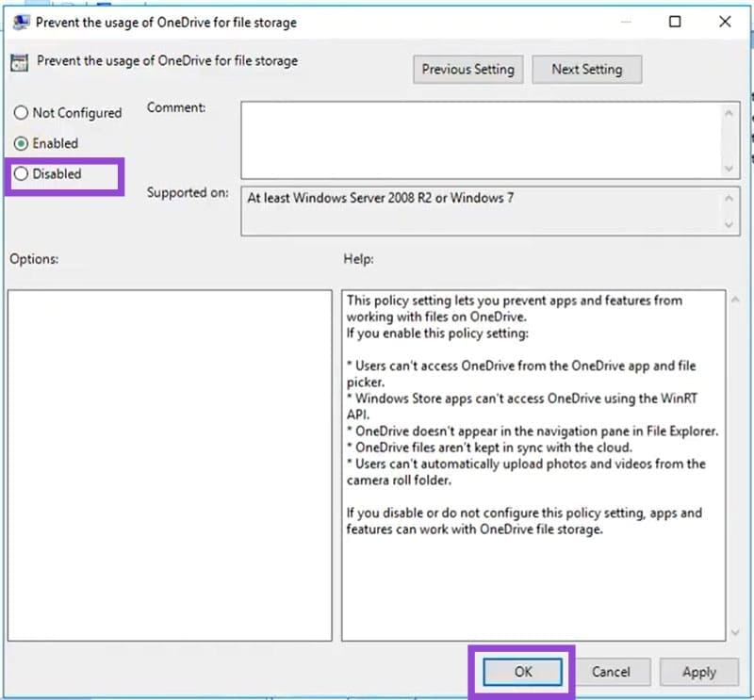Minimize the policy dialog window
The height and width of the screenshot is (700, 754).
[x=626, y=22]
